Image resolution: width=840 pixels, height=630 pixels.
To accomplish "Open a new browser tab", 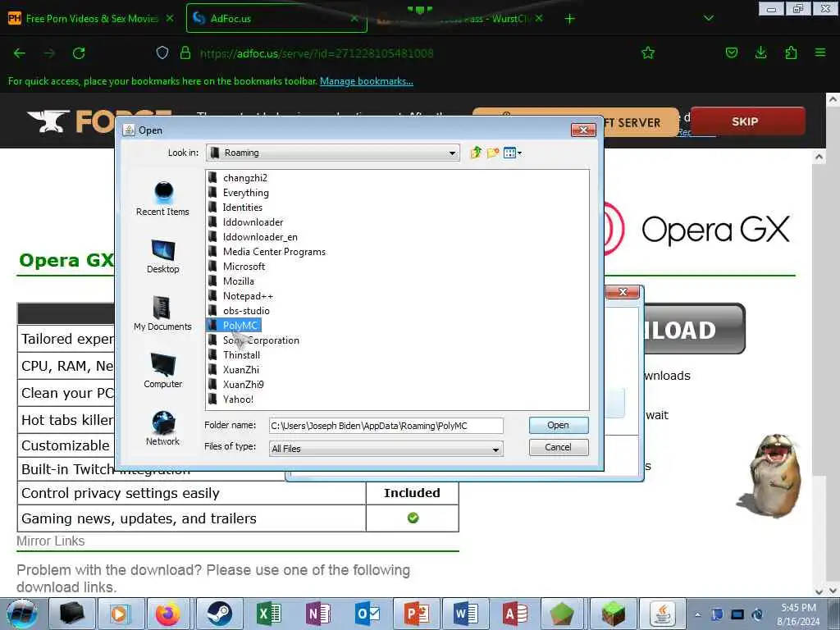I will (x=569, y=19).
